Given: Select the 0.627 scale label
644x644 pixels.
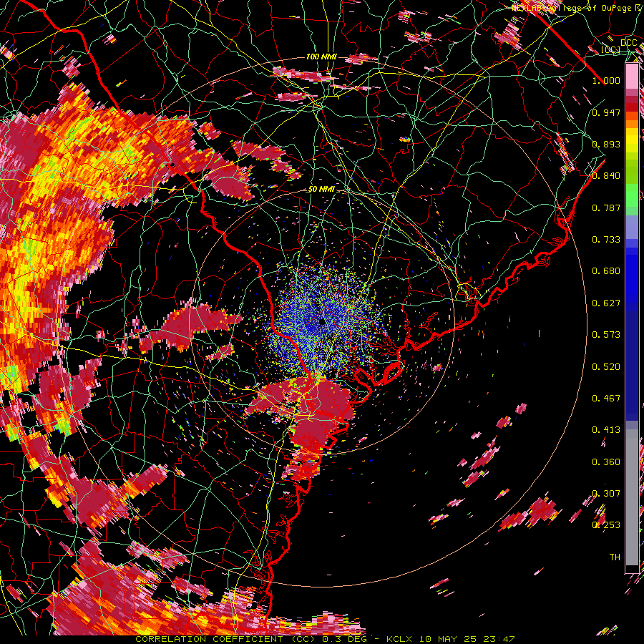Looking at the screenshot, I should click(606, 303).
